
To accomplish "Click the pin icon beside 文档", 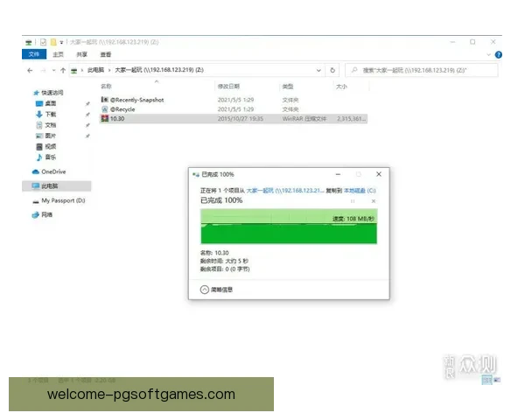I will point(87,125).
